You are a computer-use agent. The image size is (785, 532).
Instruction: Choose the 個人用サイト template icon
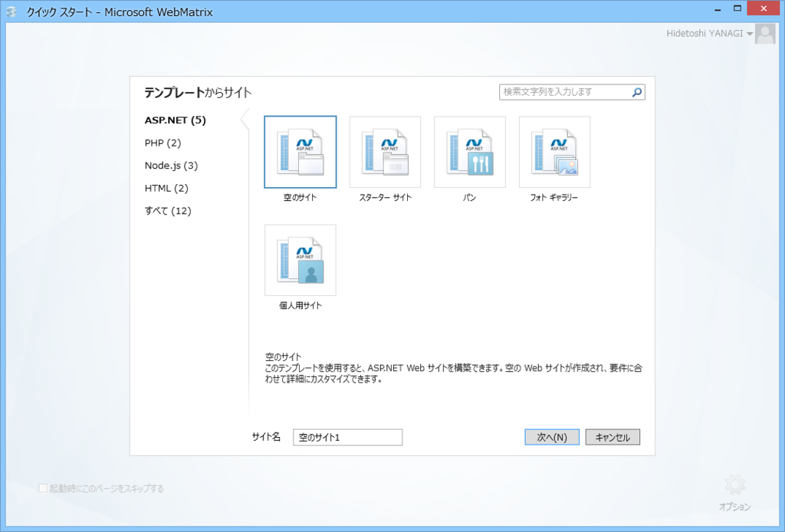point(301,260)
